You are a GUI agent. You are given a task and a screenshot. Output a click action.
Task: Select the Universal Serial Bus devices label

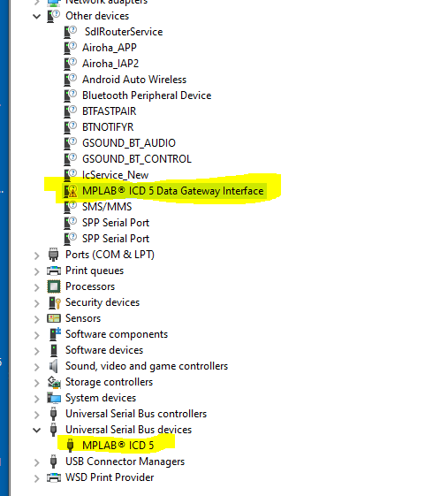click(x=129, y=430)
